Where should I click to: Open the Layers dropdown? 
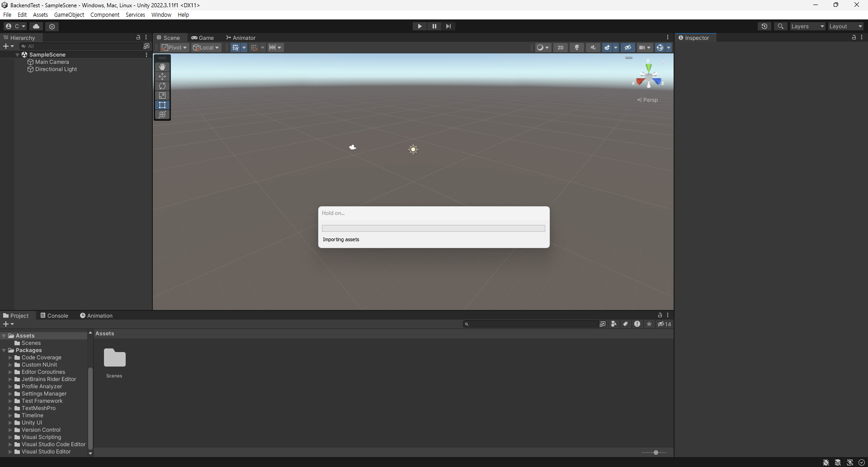point(807,26)
